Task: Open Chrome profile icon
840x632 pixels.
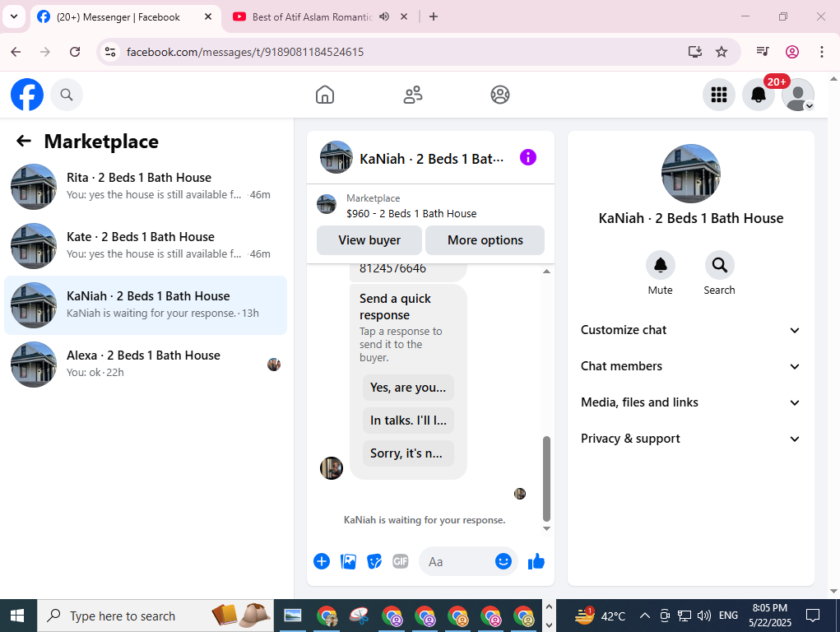Action: [792, 52]
